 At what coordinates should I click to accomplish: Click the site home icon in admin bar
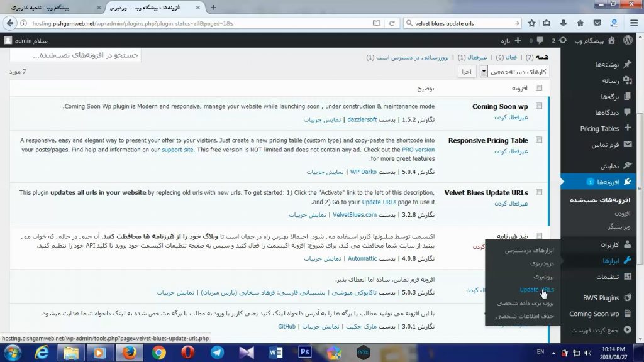611,40
